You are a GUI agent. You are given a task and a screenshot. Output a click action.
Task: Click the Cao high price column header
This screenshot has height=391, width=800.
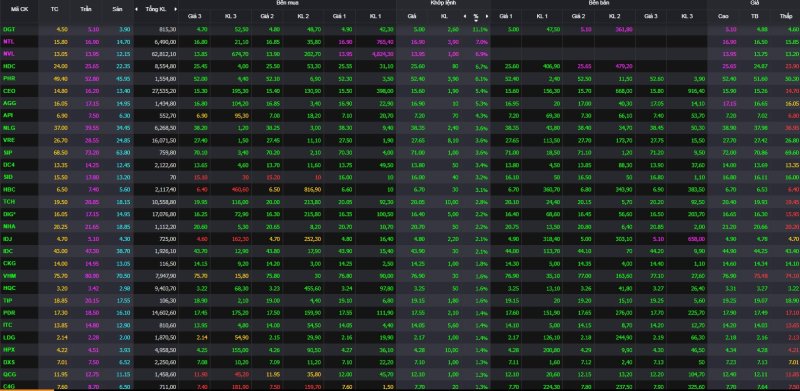pyautogui.click(x=723, y=16)
